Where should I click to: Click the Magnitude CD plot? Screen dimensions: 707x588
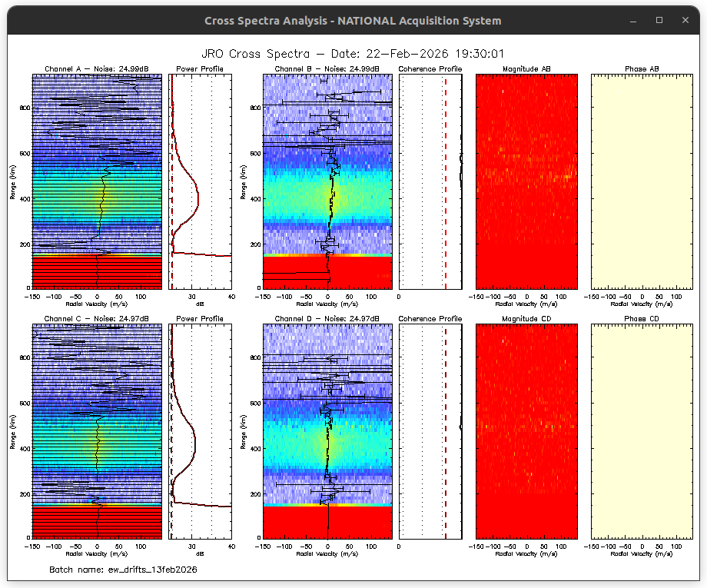(526, 430)
